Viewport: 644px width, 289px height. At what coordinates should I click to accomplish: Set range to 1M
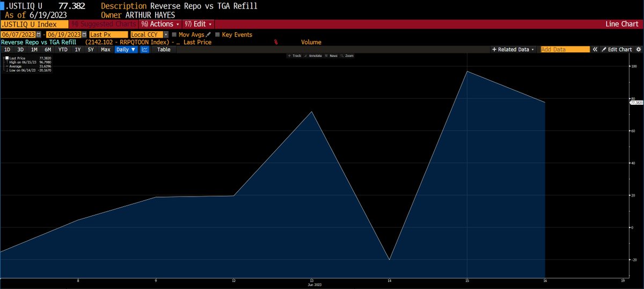pos(34,49)
